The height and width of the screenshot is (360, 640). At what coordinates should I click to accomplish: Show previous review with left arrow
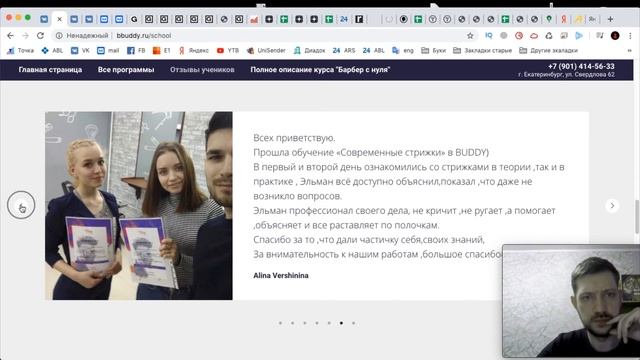click(21, 205)
